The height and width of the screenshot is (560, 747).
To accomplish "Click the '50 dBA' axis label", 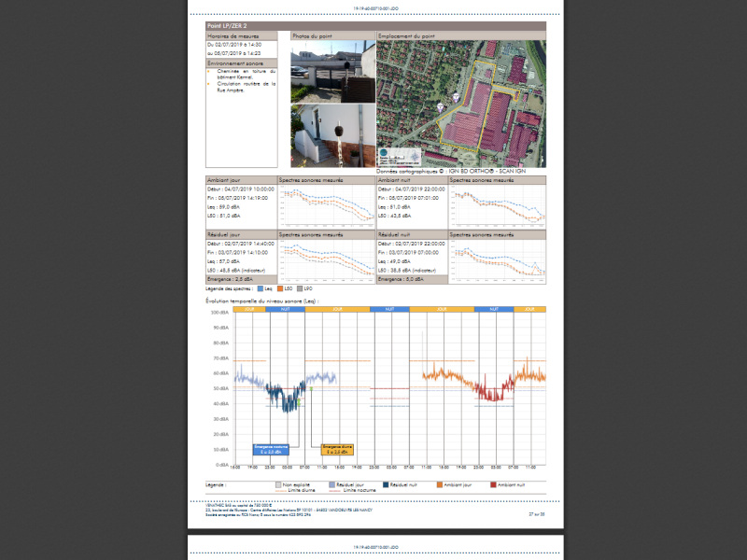I will click(x=221, y=388).
